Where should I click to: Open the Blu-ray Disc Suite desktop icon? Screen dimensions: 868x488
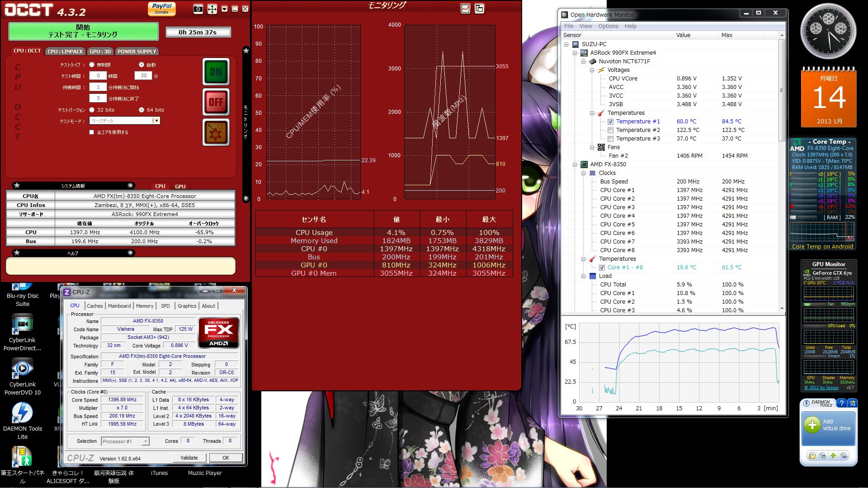[23, 294]
